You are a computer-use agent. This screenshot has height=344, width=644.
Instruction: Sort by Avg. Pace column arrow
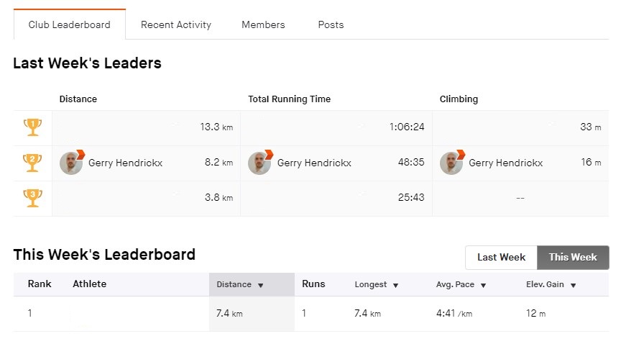pos(484,285)
